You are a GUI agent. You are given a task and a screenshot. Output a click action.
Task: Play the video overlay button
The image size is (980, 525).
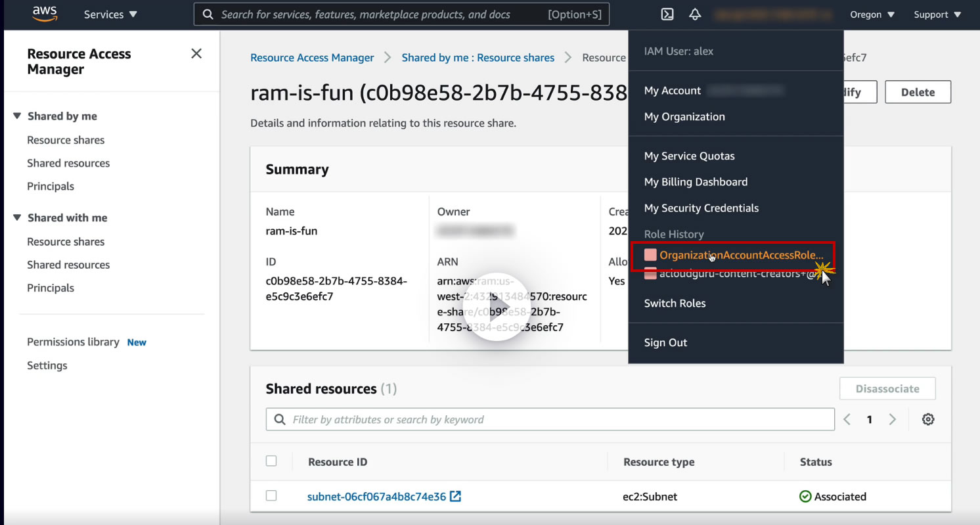pos(496,306)
